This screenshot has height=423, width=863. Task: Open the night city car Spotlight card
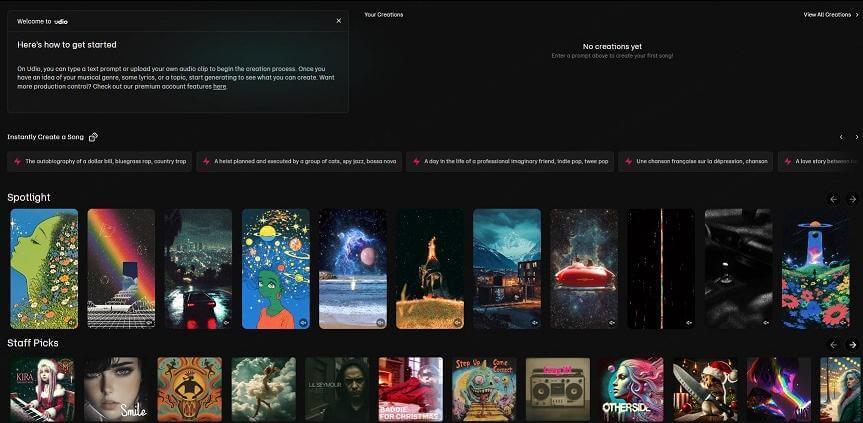(x=198, y=268)
